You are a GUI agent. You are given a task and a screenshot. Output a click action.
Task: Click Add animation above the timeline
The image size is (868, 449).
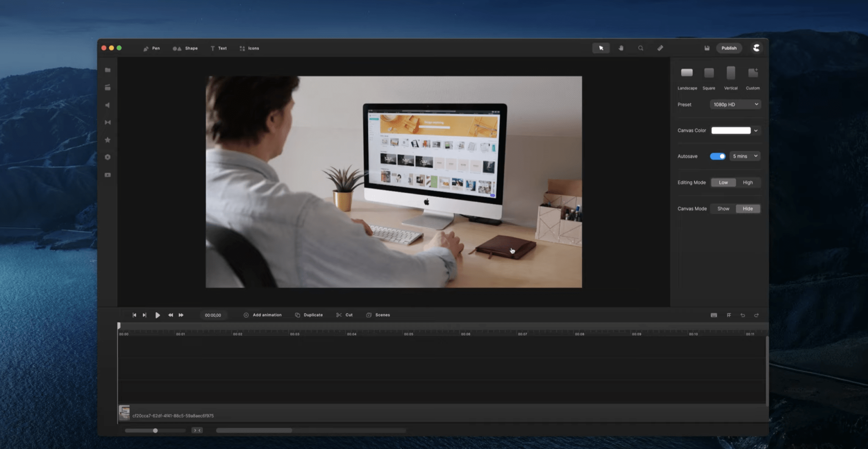[263, 315]
